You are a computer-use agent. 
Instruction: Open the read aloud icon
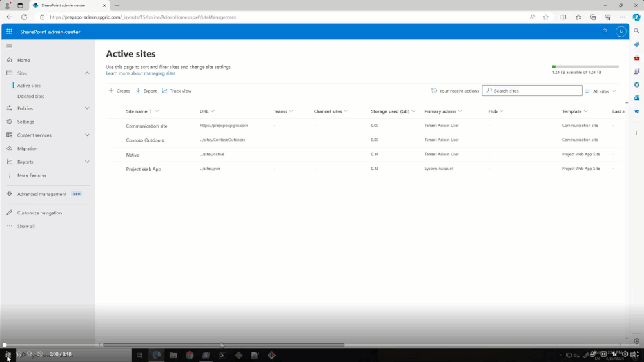532,17
